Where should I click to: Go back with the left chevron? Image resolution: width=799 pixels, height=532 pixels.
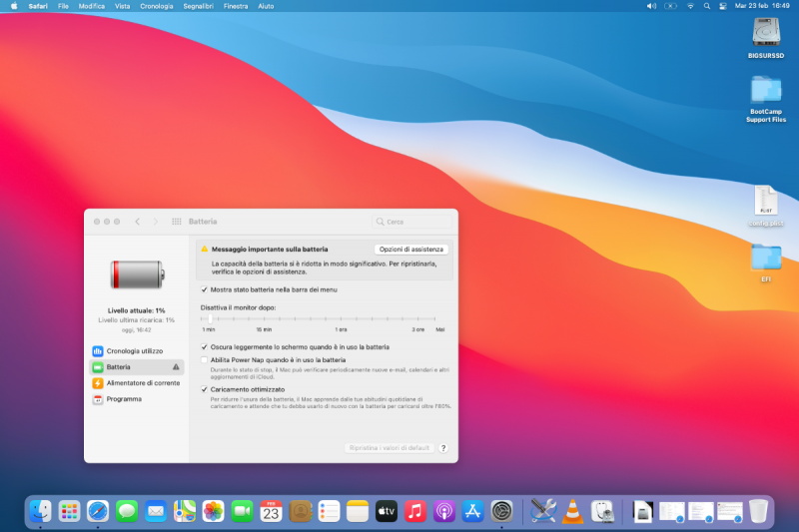point(138,222)
